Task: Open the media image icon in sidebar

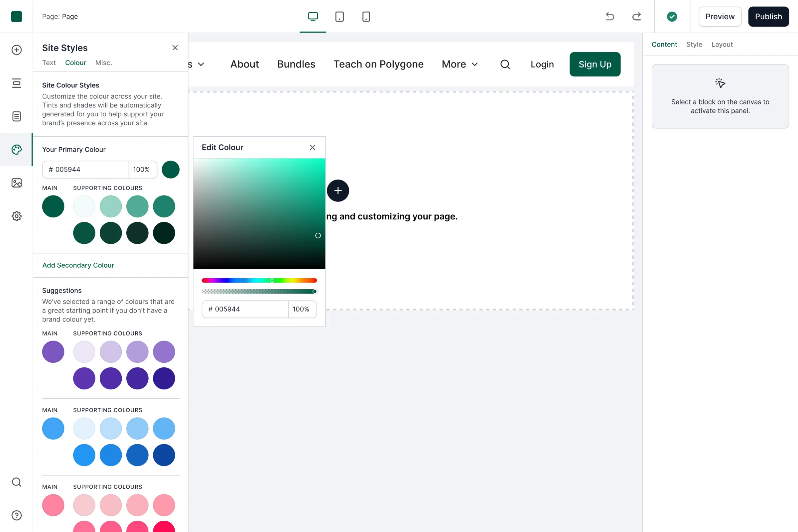Action: click(16, 183)
